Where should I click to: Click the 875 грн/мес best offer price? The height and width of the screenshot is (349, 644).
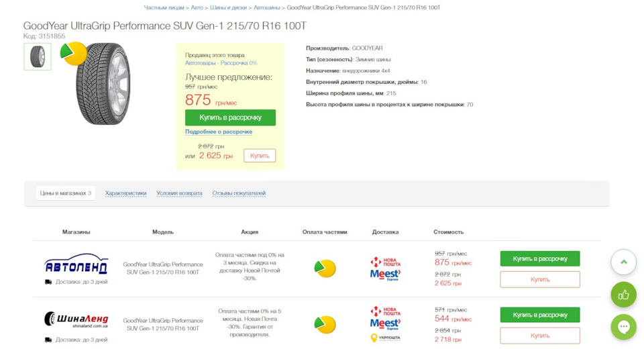coord(211,100)
